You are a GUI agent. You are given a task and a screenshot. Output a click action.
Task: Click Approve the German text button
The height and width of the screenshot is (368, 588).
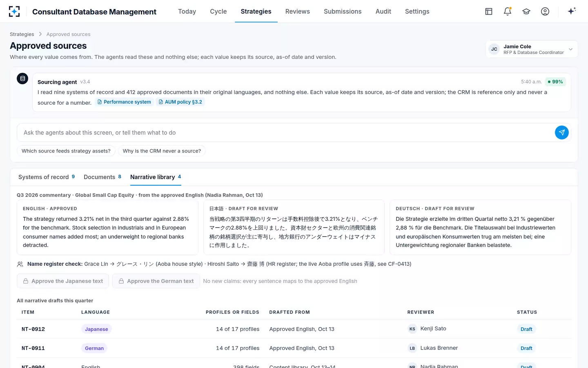coord(156,281)
